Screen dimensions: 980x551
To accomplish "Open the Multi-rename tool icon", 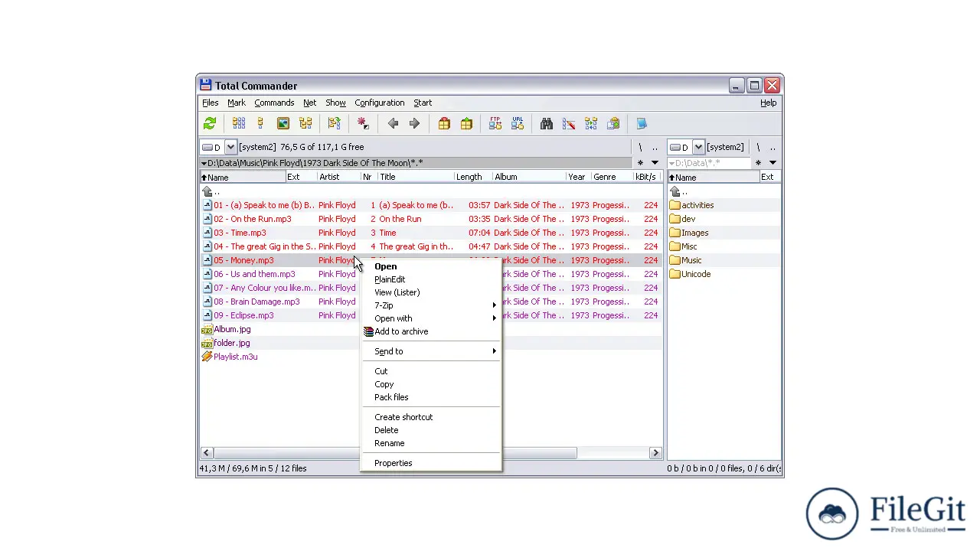I will (569, 123).
